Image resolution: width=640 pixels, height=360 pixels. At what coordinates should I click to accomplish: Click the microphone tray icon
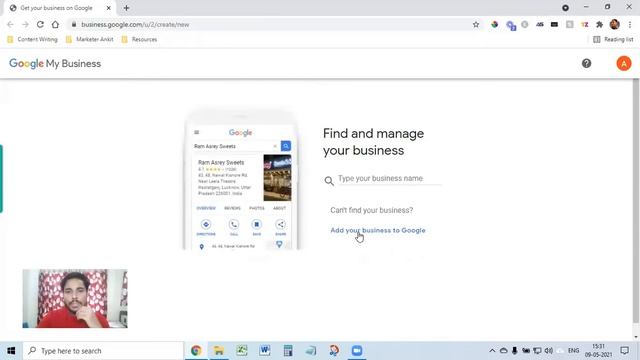point(514,351)
